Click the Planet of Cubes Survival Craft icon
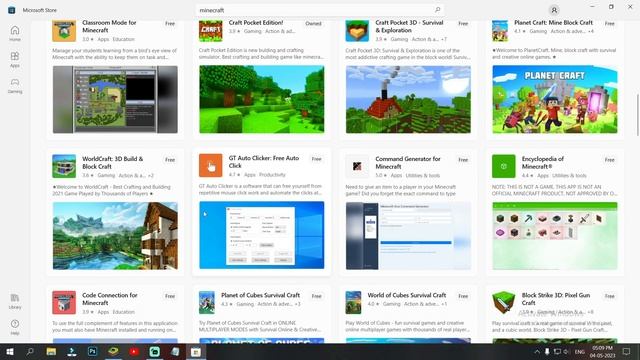 [207, 302]
